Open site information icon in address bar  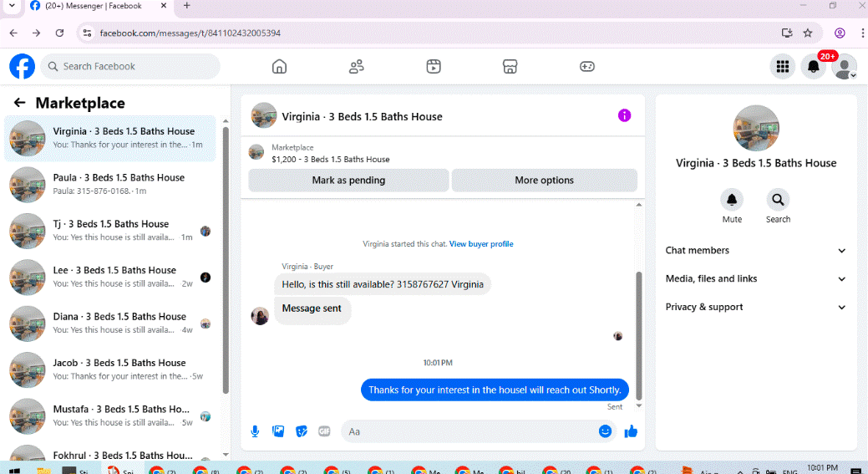tap(88, 33)
